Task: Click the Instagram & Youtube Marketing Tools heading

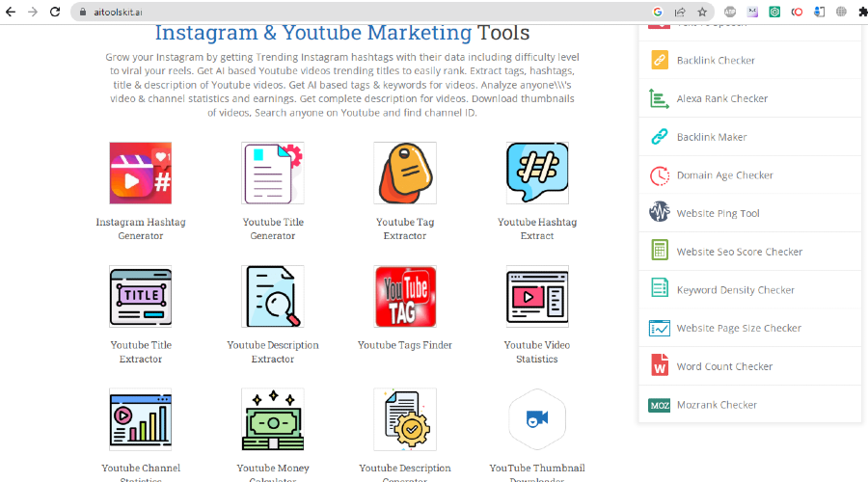Action: [x=342, y=33]
